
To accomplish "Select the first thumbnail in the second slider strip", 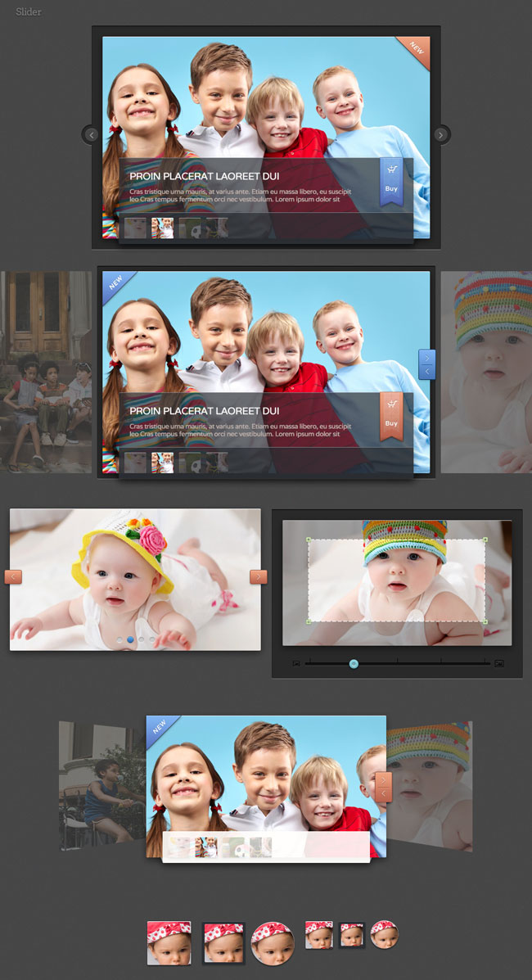I will 135,463.
